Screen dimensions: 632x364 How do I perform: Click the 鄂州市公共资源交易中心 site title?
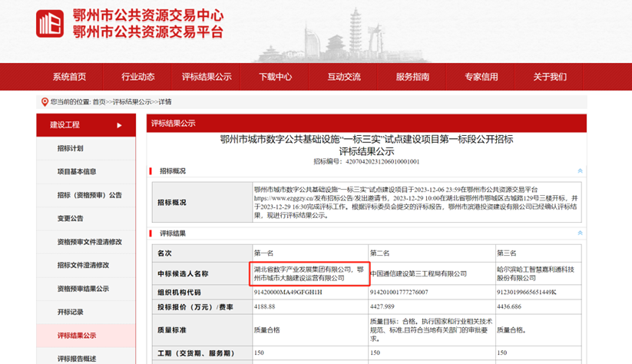pos(148,15)
